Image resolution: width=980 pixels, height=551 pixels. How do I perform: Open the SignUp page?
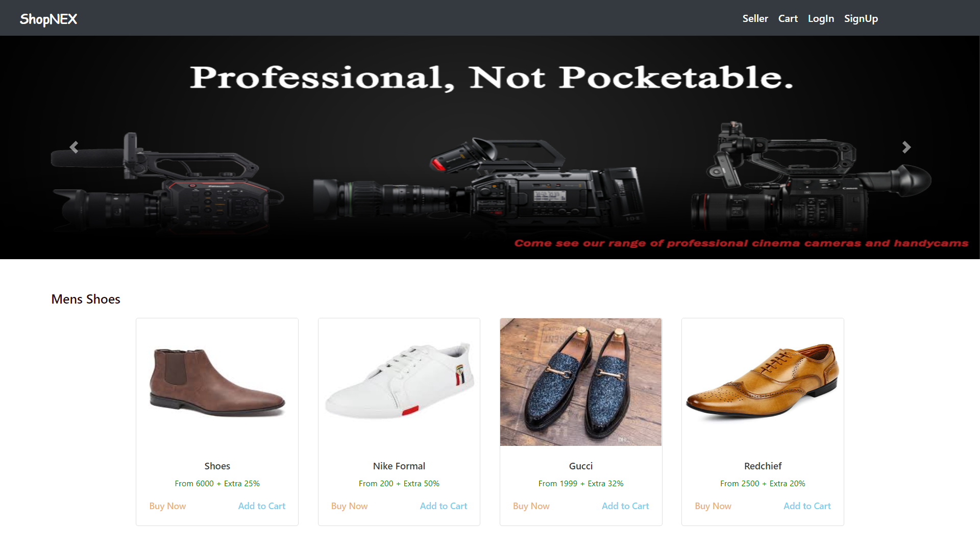point(861,18)
